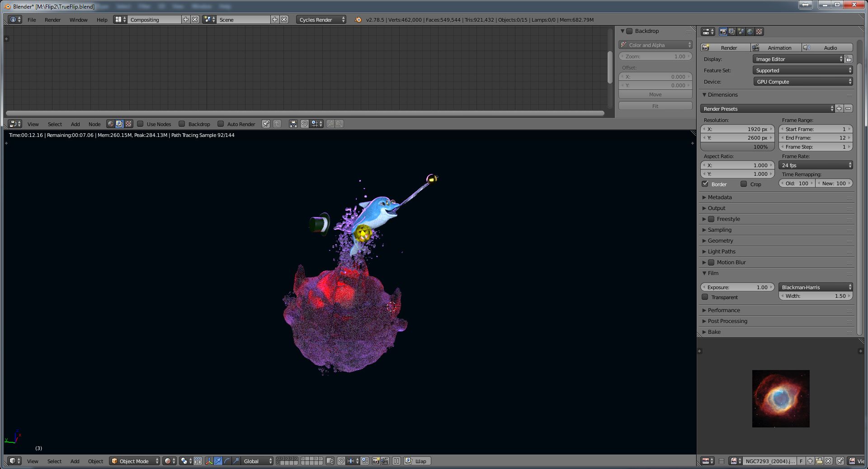Viewport: 868px width, 469px height.
Task: Open the Render menu in top bar
Action: (52, 20)
